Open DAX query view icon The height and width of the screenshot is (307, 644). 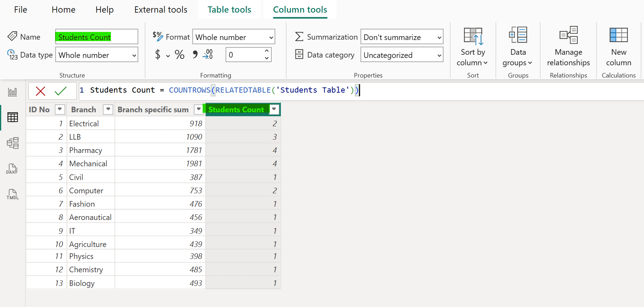point(12,169)
